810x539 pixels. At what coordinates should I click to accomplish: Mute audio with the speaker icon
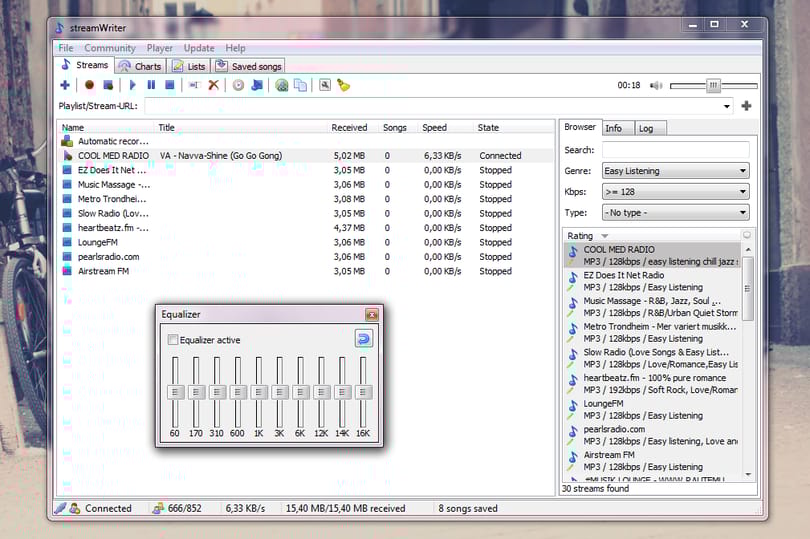(656, 85)
